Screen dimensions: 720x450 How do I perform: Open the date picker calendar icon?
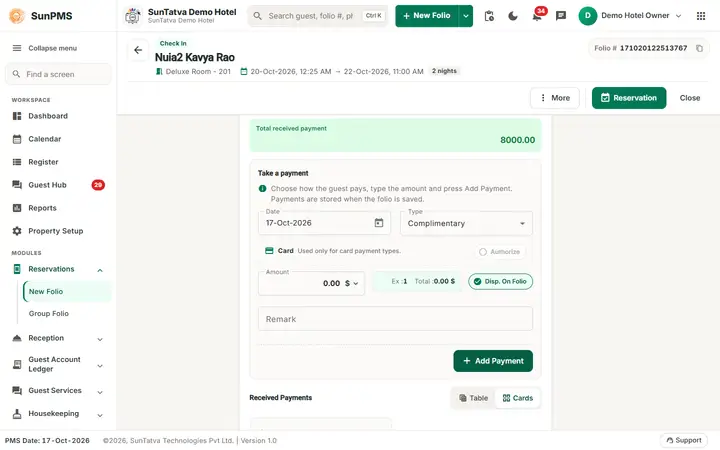379,223
